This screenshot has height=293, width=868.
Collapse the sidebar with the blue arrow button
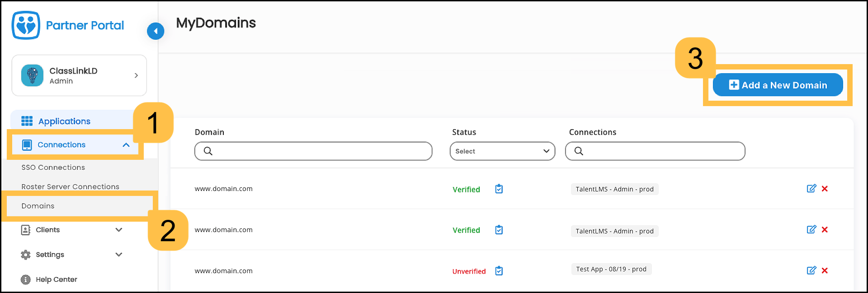pyautogui.click(x=156, y=31)
